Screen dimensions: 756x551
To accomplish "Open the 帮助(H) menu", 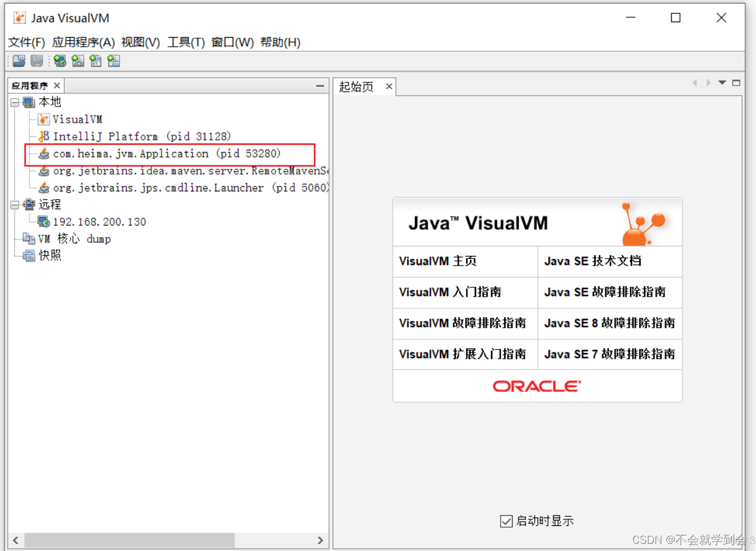I will pyautogui.click(x=281, y=42).
